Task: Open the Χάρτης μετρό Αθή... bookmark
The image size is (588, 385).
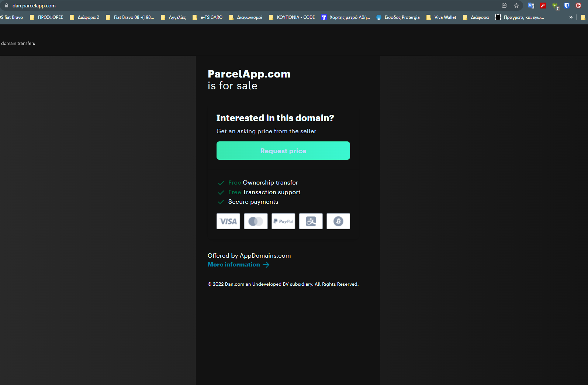Action: (x=345, y=17)
